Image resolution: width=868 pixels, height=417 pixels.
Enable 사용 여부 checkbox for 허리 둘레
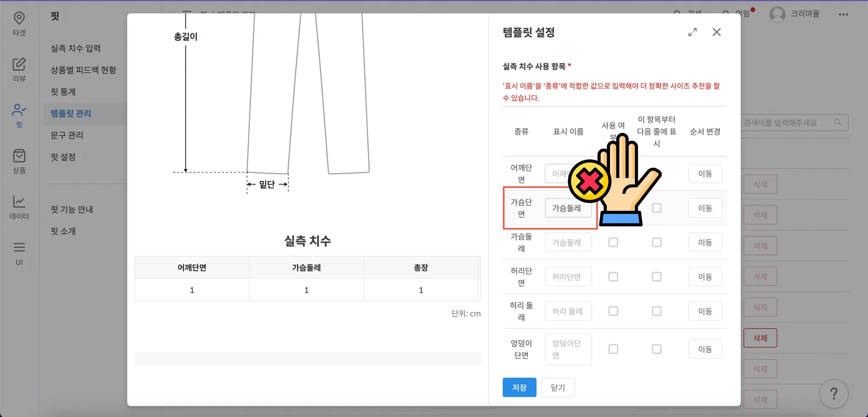tap(613, 311)
